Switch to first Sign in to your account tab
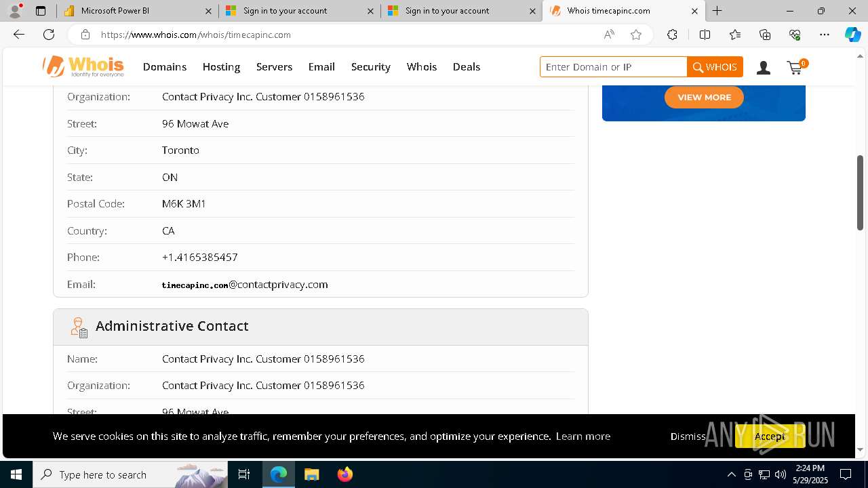The image size is (868, 488). [300, 11]
